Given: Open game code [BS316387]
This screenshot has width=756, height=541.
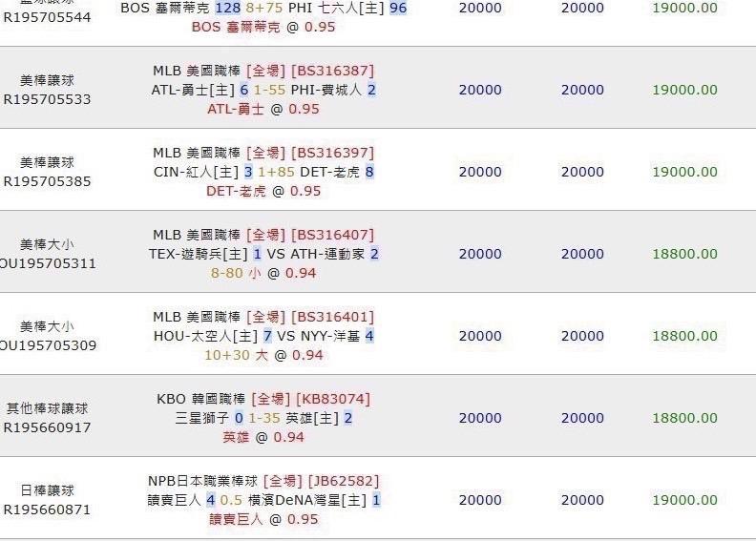Looking at the screenshot, I should 333,71.
